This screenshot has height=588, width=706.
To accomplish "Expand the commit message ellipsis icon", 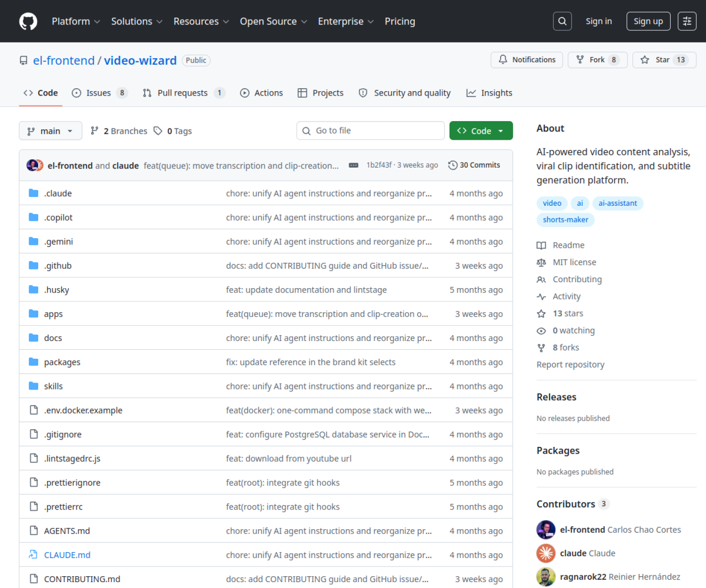I will pos(353,166).
